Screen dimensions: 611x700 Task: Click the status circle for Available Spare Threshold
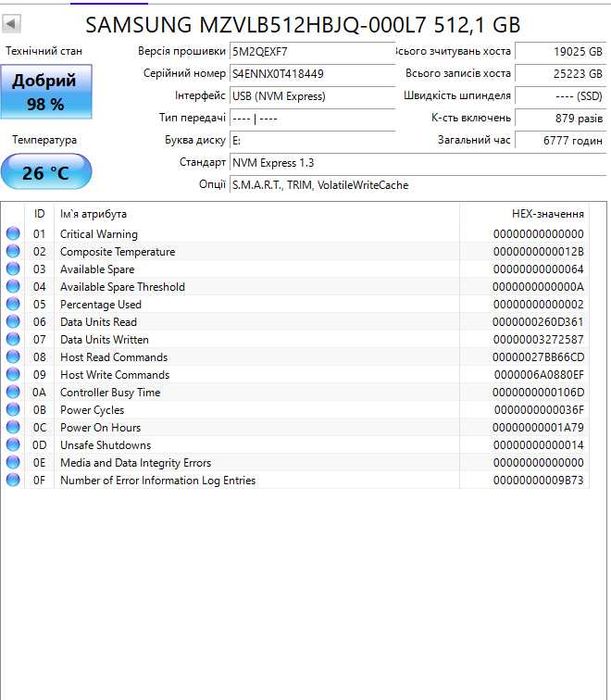click(x=13, y=287)
